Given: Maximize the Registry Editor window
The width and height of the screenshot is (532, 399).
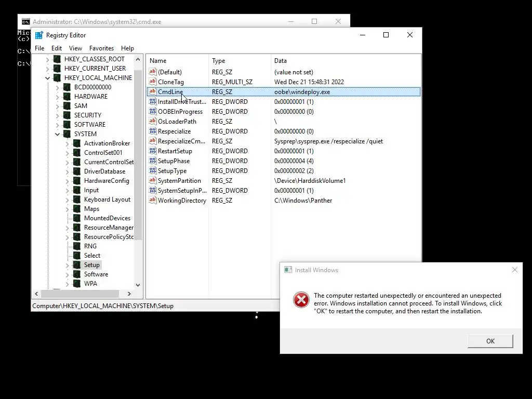Looking at the screenshot, I should point(386,35).
